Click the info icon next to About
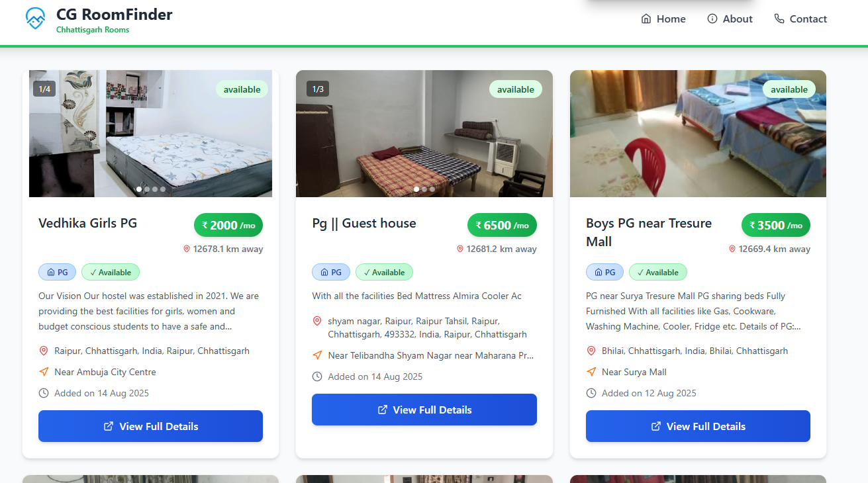 tap(712, 19)
